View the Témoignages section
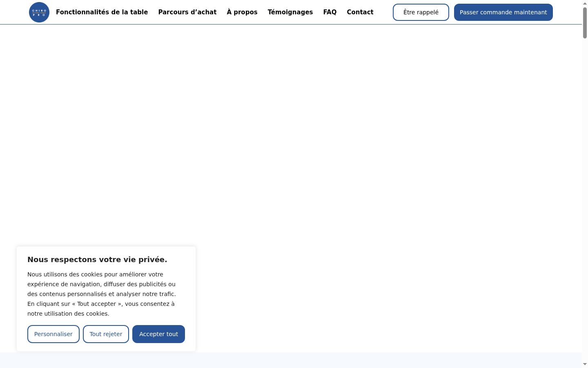588x368 pixels. pyautogui.click(x=290, y=12)
